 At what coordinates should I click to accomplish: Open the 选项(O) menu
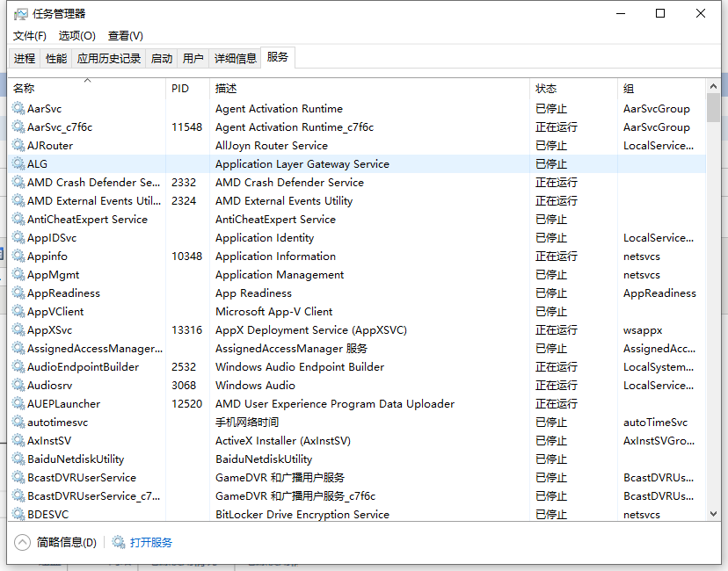point(77,36)
